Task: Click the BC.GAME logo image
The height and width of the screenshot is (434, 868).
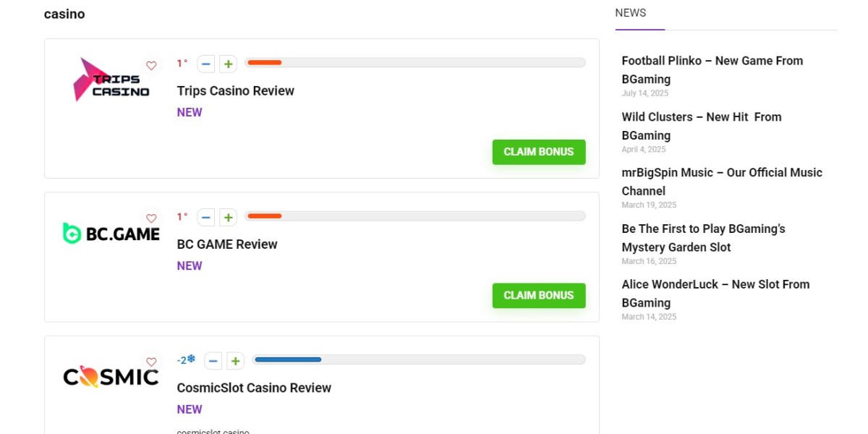Action: pyautogui.click(x=111, y=233)
